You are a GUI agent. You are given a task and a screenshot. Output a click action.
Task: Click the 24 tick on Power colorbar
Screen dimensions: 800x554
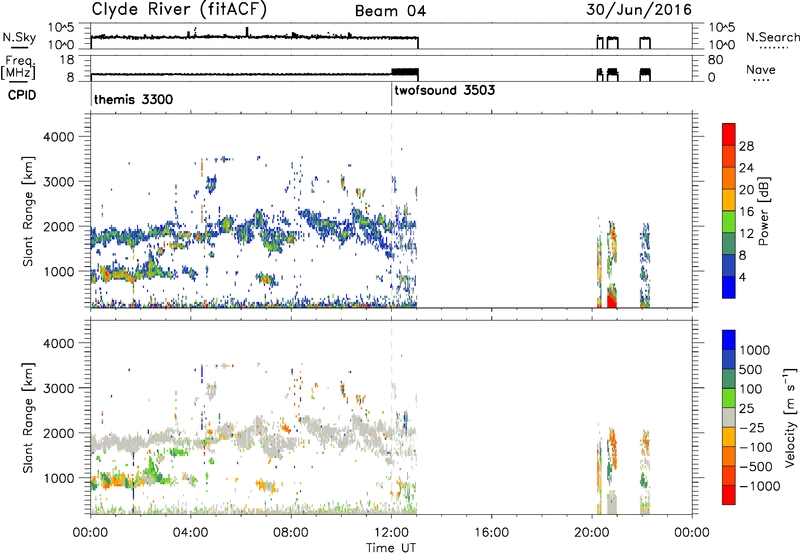pos(746,168)
